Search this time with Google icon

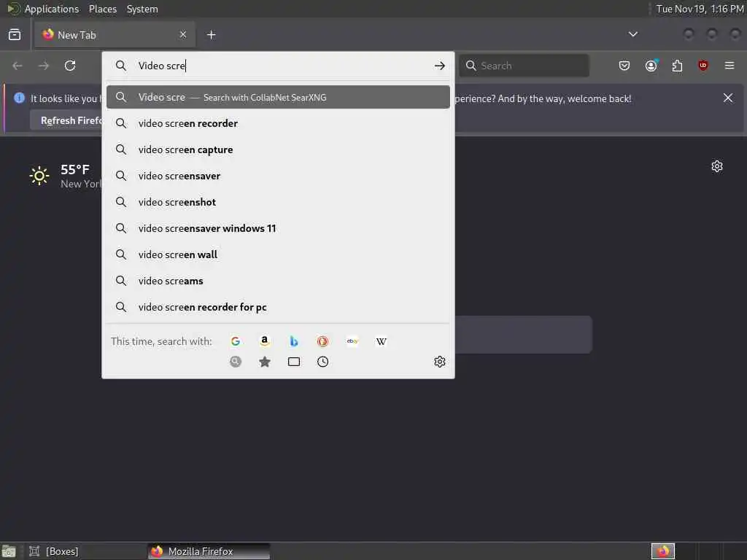(x=236, y=341)
